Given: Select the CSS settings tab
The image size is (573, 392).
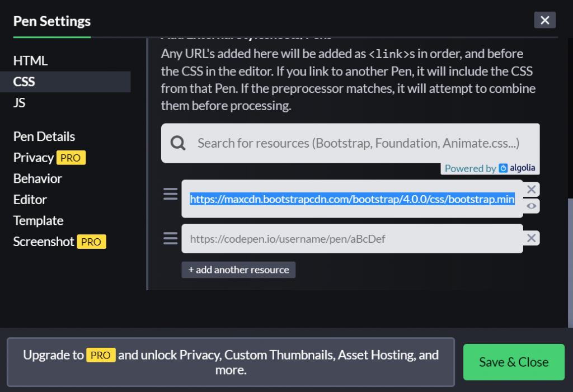Looking at the screenshot, I should pyautogui.click(x=25, y=82).
